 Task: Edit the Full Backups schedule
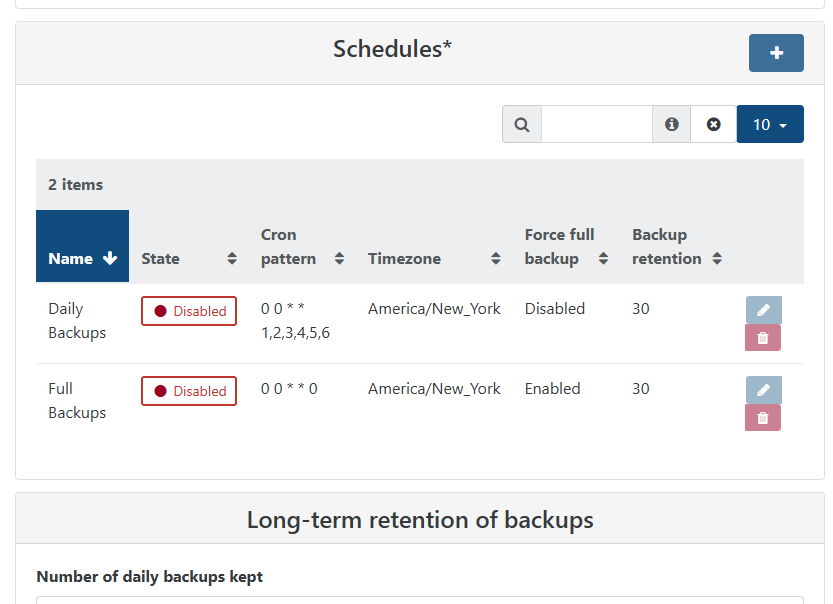point(763,390)
